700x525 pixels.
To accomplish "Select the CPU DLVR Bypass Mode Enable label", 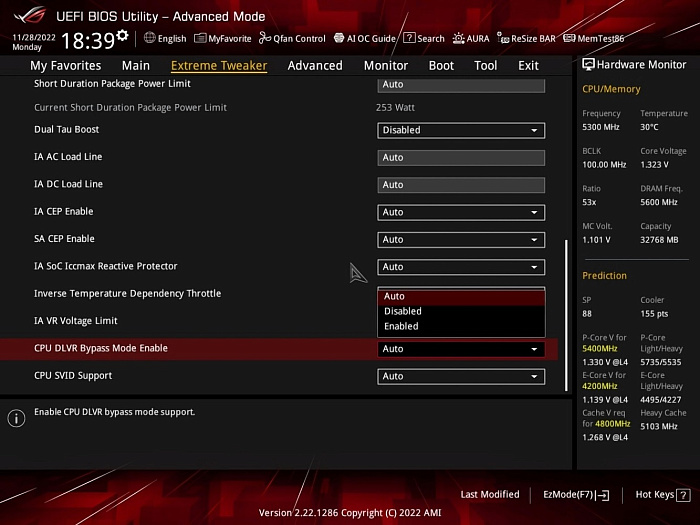I will tap(101, 348).
